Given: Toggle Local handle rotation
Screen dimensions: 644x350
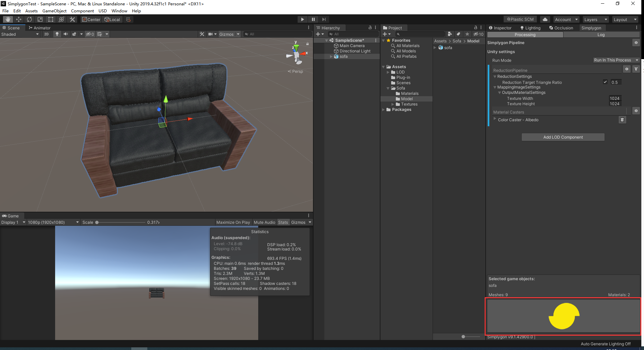Looking at the screenshot, I should tap(112, 19).
